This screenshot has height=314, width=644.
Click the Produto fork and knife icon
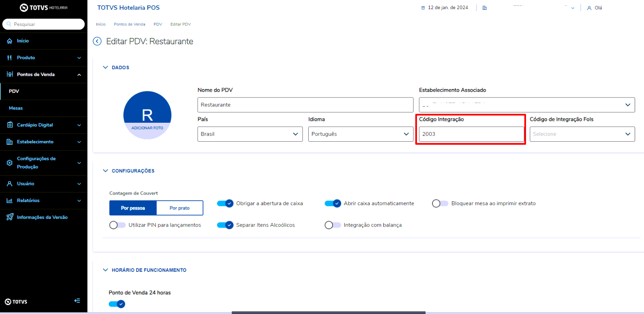pos(10,58)
